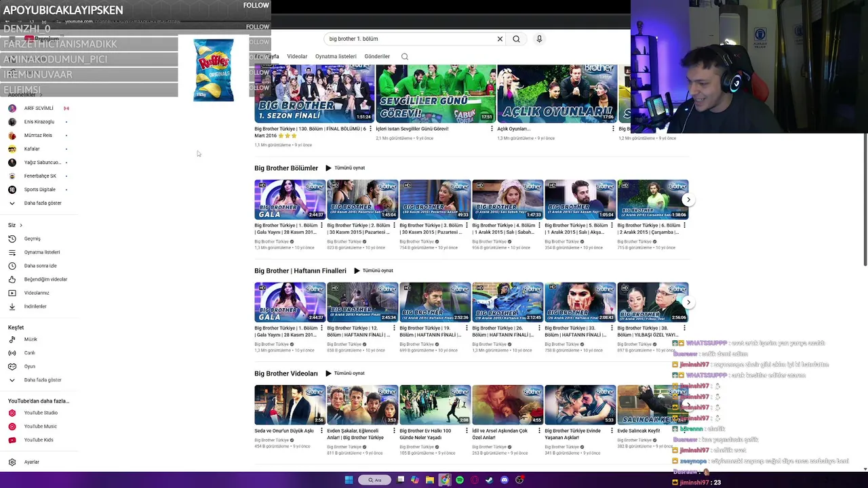Open İdil ve Arsel Aşkından video title
Viewport: 868px width, 488px height.
[x=502, y=434]
